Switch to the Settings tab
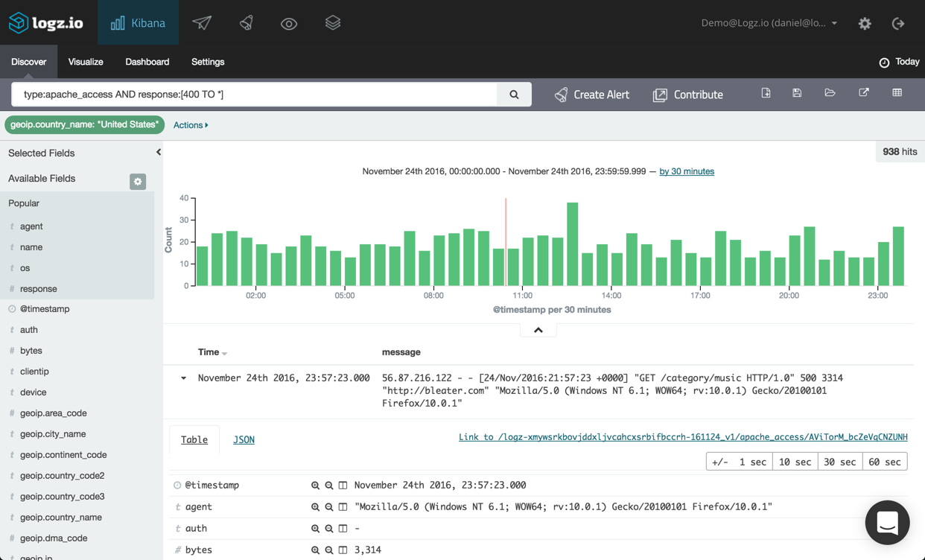The width and height of the screenshot is (925, 560). click(x=208, y=62)
